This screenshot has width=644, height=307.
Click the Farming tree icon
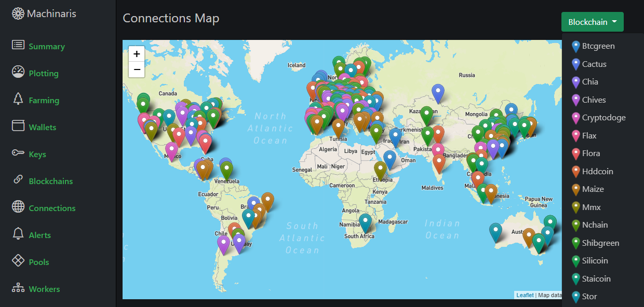point(18,99)
